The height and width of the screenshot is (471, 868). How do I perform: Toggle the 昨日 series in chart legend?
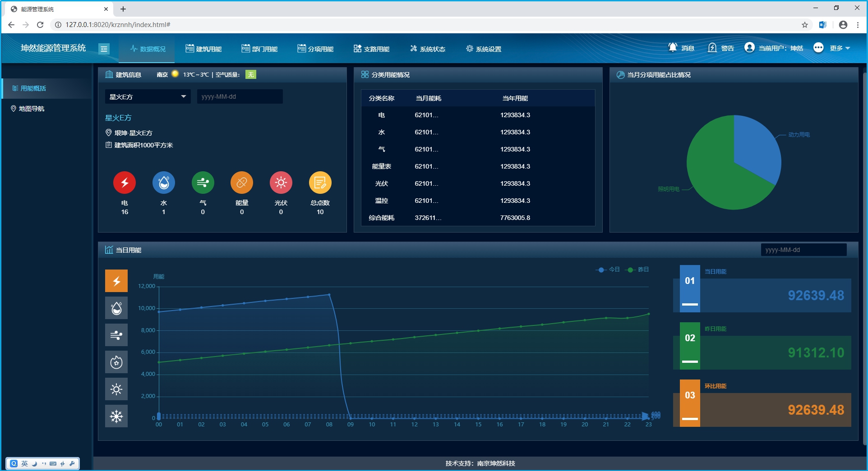click(637, 270)
